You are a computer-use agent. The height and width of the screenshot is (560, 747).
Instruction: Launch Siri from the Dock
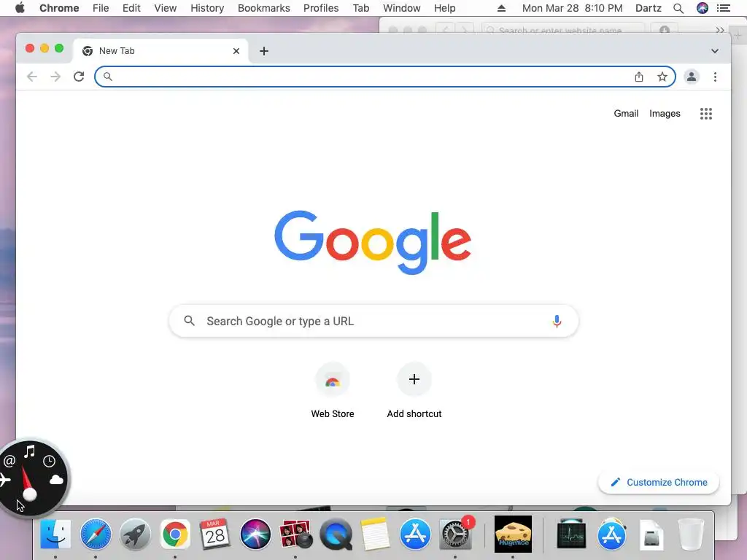255,534
